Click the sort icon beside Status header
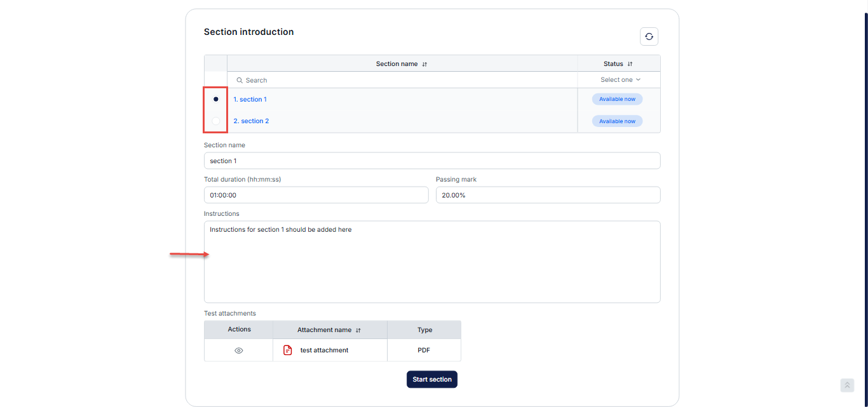 coord(630,64)
